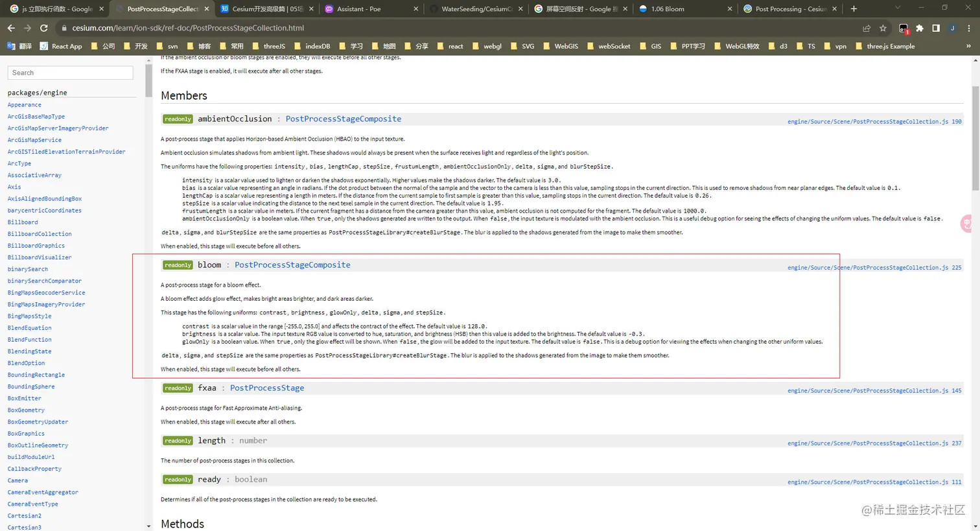Open the d3 bookmark folder
The image size is (980, 531).
[x=777, y=46]
